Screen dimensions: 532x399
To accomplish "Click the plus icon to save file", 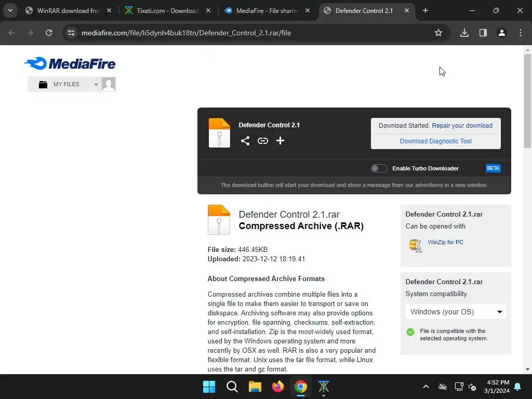I will [x=280, y=140].
